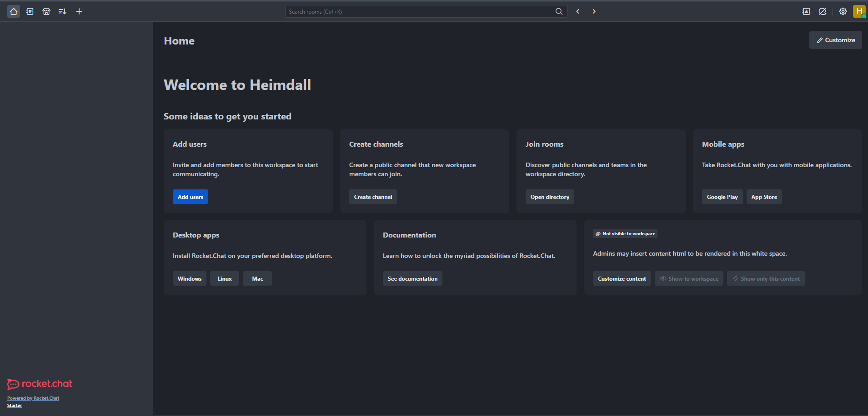
Task: Enable Show only this content option
Action: coord(765,278)
